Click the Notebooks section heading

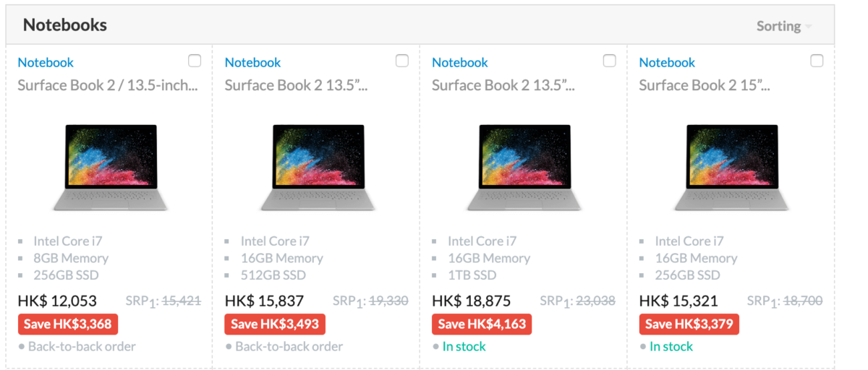[65, 25]
